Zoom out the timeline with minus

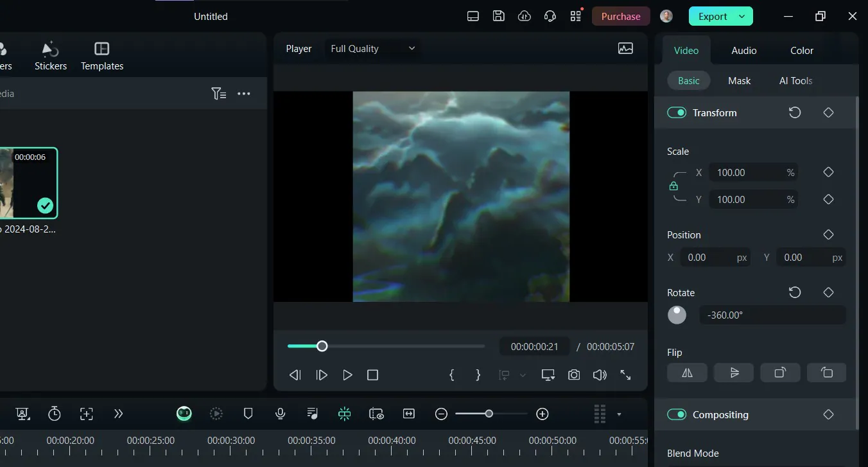[441, 414]
